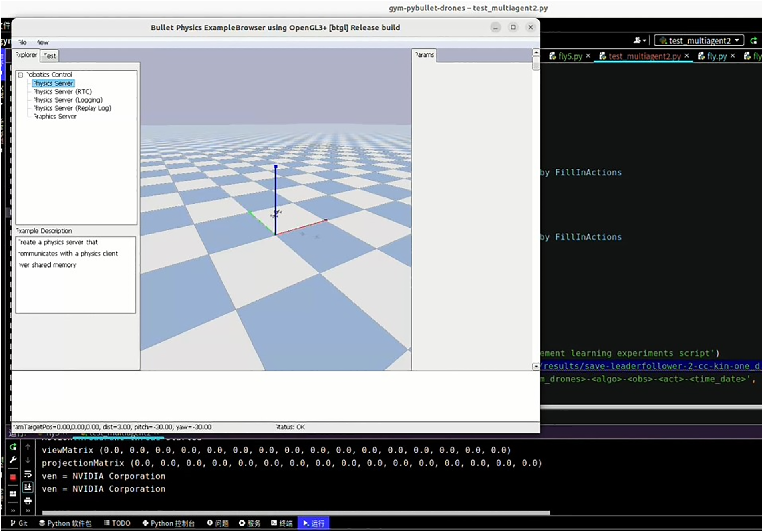Select Physics Server (Logging) example
The width and height of the screenshot is (763, 532).
click(68, 100)
